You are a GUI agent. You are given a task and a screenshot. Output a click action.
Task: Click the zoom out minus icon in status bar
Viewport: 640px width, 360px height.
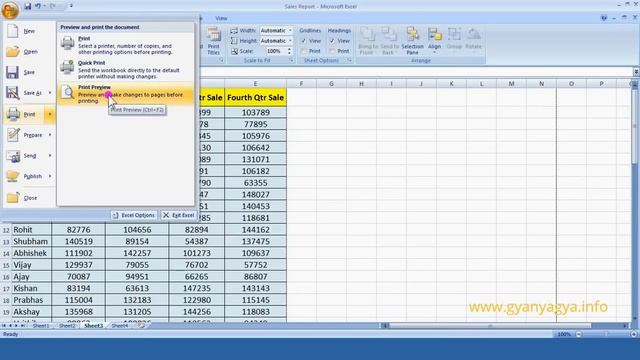pos(578,334)
